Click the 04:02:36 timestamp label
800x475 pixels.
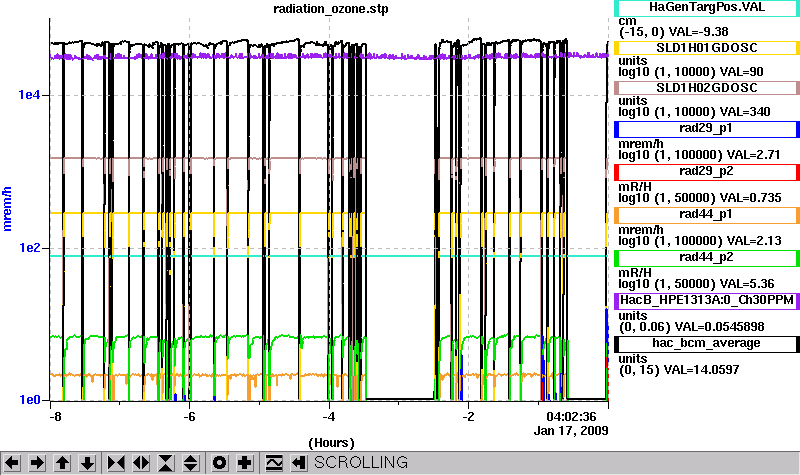[571, 417]
